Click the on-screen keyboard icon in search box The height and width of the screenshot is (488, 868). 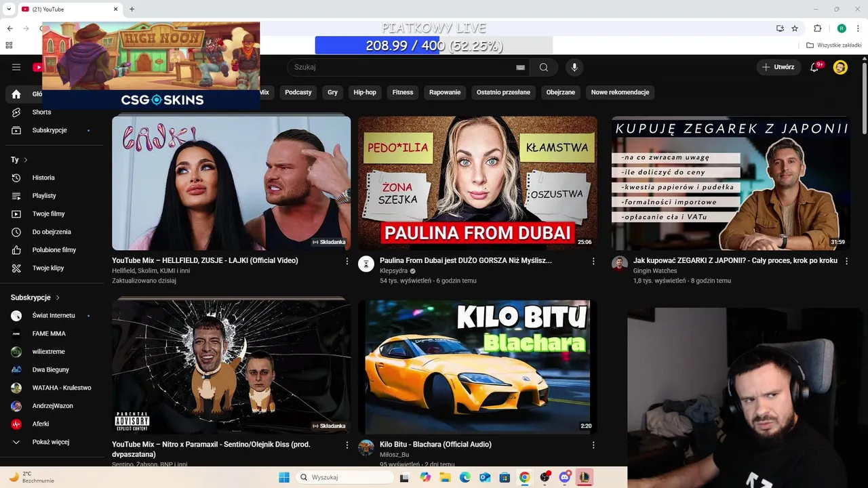click(x=520, y=67)
